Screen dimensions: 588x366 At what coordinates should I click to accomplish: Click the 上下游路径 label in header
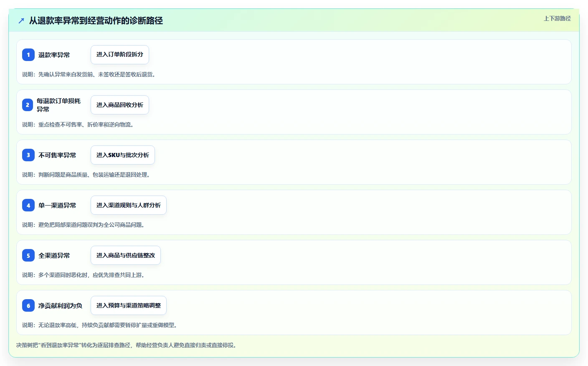click(x=557, y=18)
